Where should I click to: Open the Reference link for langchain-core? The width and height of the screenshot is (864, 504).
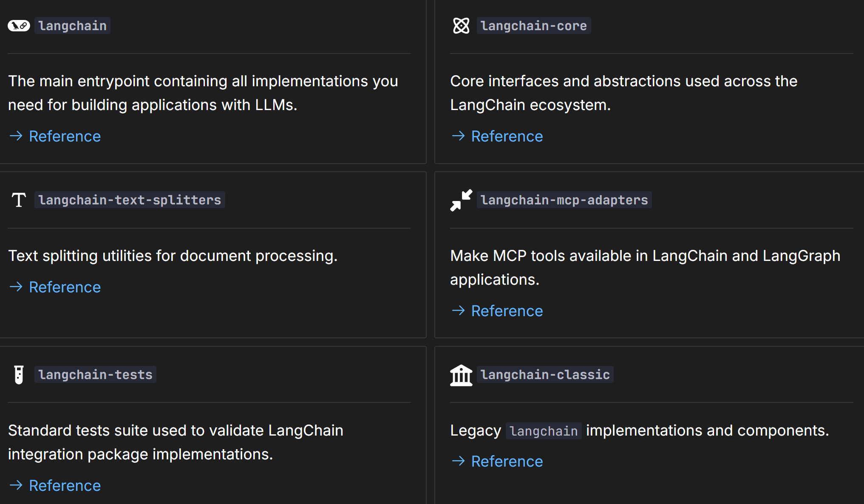pyautogui.click(x=507, y=136)
